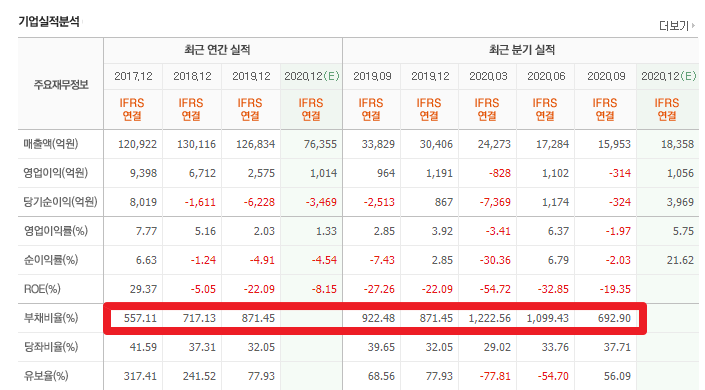
Task: Select the 영업이익률(%) row label
Action: click(56, 231)
